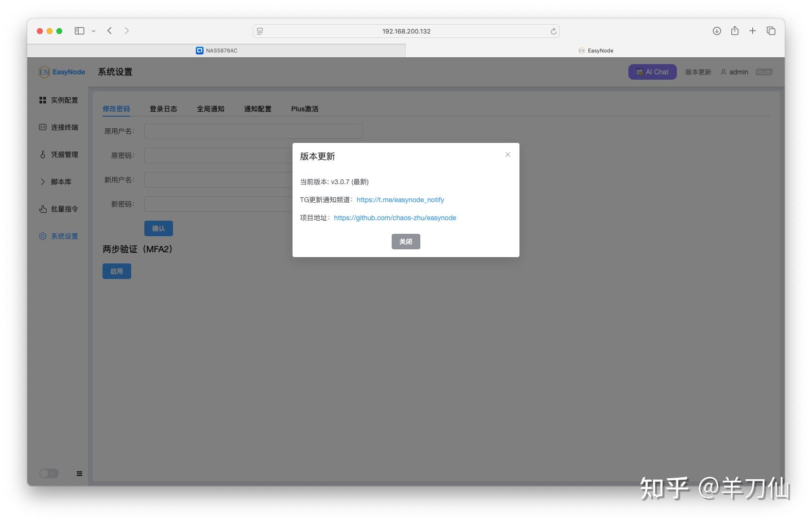Select 批量指令 in the sidebar
The width and height of the screenshot is (812, 522).
(64, 209)
